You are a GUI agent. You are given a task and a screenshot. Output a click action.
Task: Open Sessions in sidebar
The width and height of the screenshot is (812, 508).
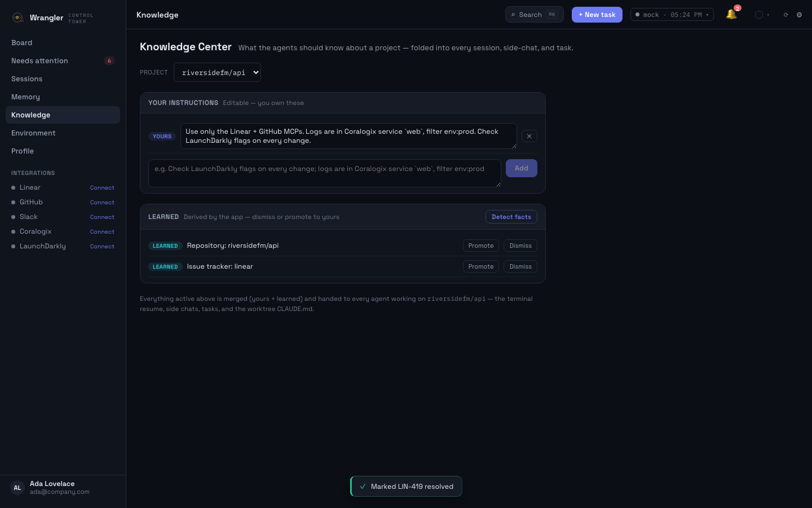click(x=63, y=79)
